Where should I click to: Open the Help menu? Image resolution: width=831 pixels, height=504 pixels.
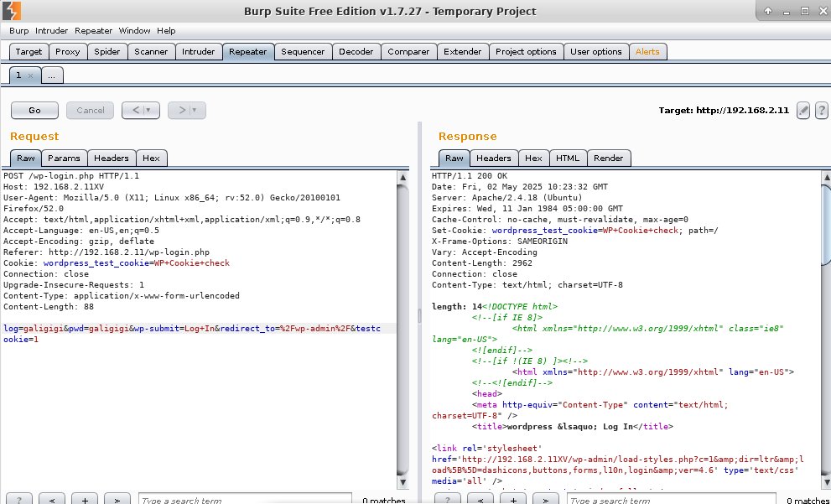(x=166, y=31)
